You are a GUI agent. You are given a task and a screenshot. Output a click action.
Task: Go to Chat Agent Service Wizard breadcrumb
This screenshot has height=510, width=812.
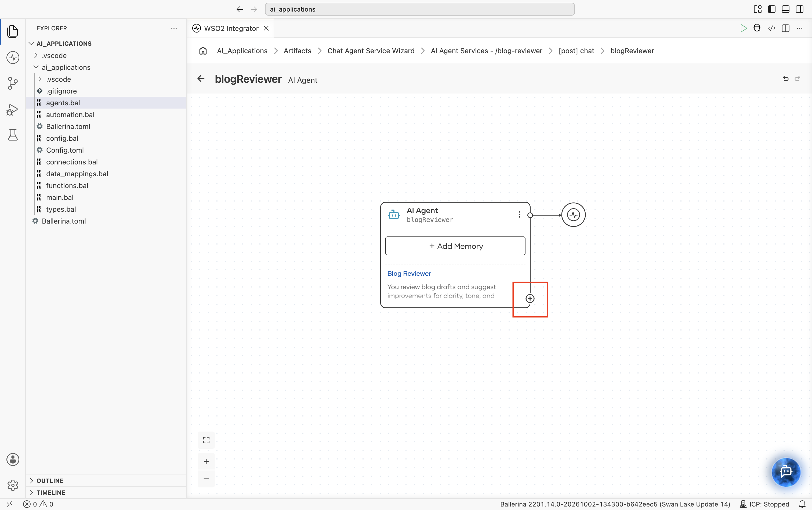tap(371, 51)
